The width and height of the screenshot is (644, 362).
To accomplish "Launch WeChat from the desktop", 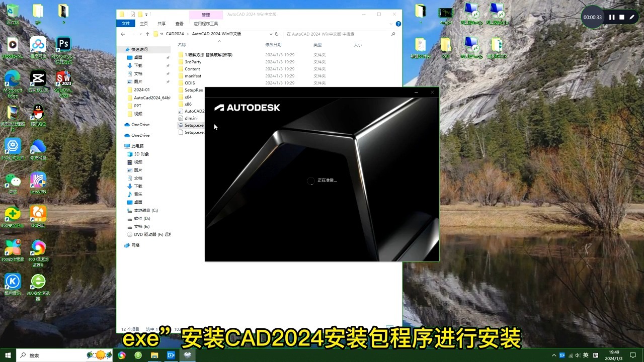I will [x=13, y=180].
